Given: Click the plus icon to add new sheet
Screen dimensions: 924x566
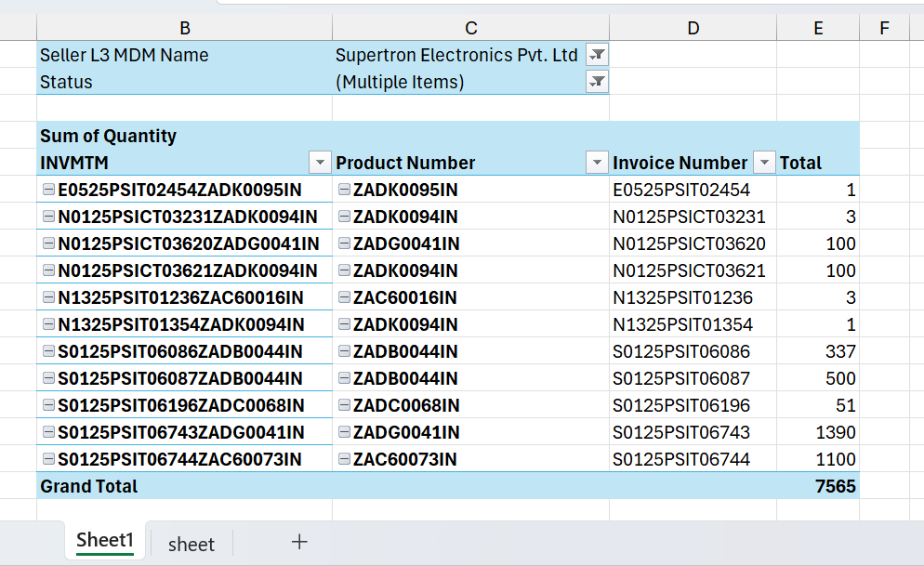Looking at the screenshot, I should coord(299,543).
